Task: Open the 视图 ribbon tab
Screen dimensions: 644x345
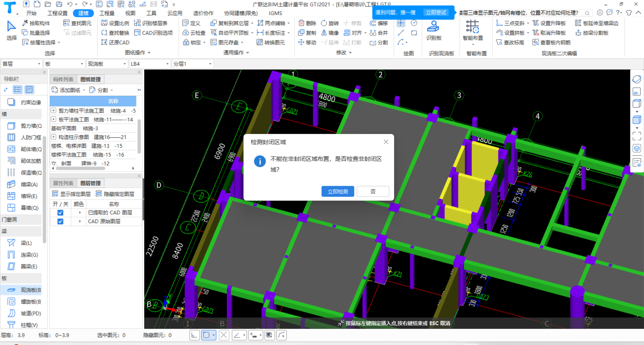Action: pos(130,13)
